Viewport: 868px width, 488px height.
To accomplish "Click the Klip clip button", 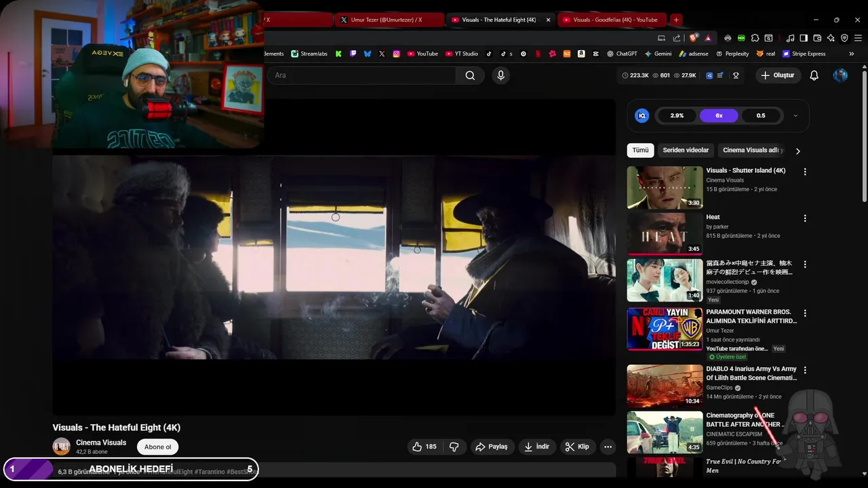I will [x=577, y=447].
